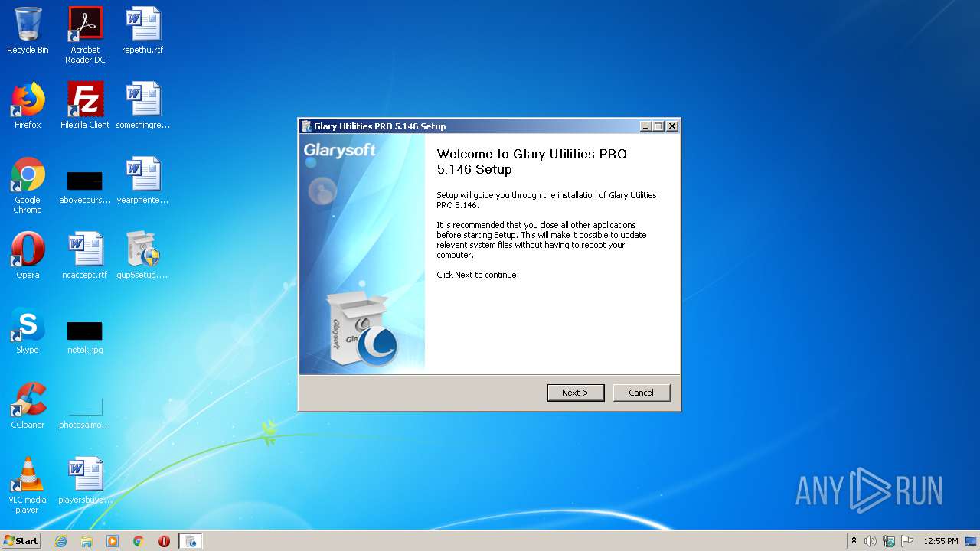Select the Opera desktop shortcut

[28, 256]
